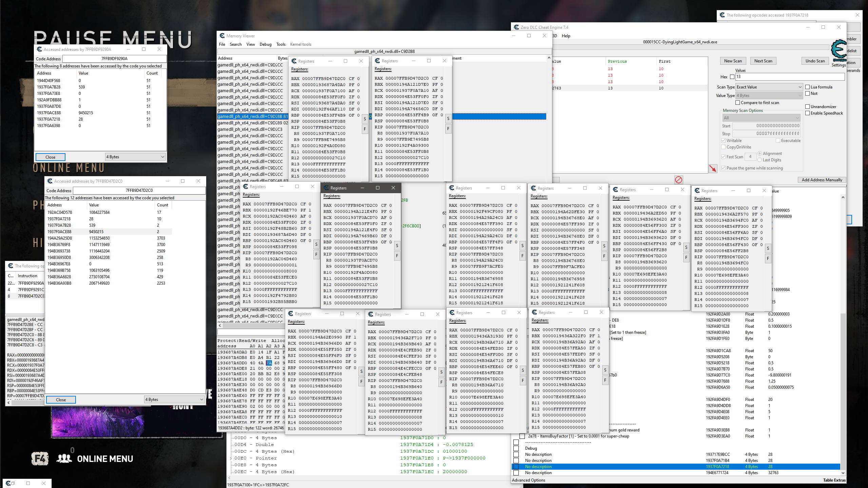Image resolution: width=868 pixels, height=488 pixels.
Task: Open 4 Bytes dropdown in 7FFB9D47D2C0 accessed window
Action: tap(175, 400)
